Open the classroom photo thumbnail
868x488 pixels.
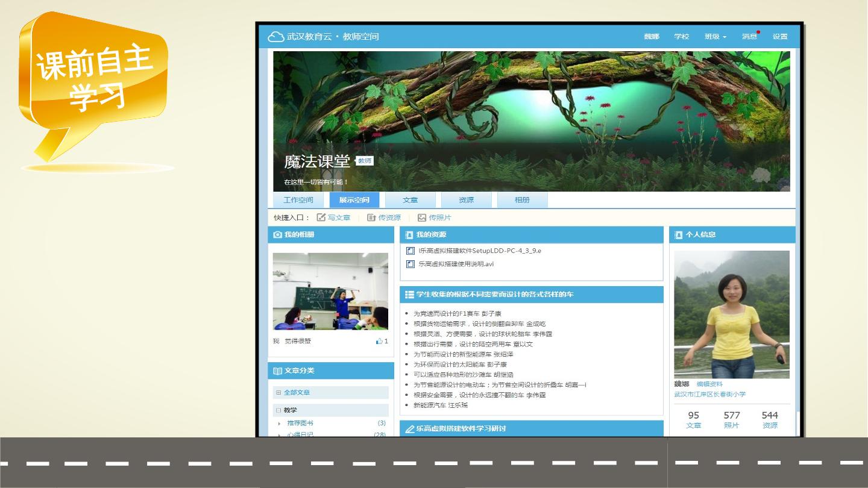330,291
